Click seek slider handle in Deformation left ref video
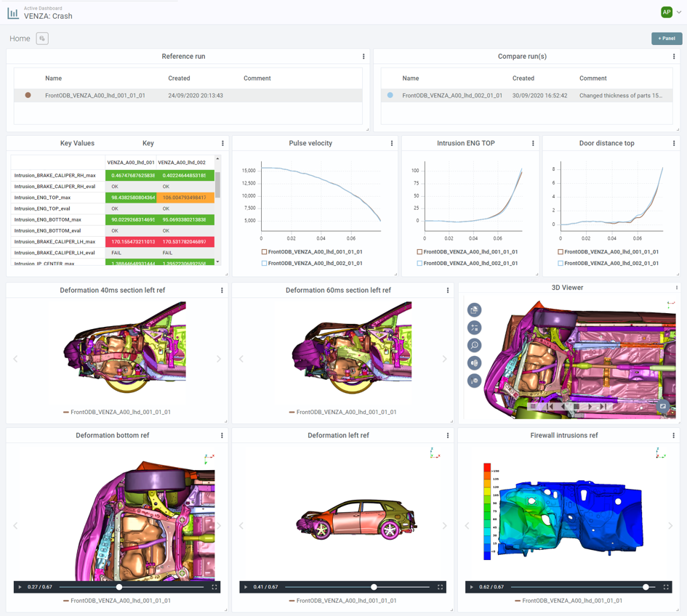This screenshot has width=687, height=616. click(374, 587)
